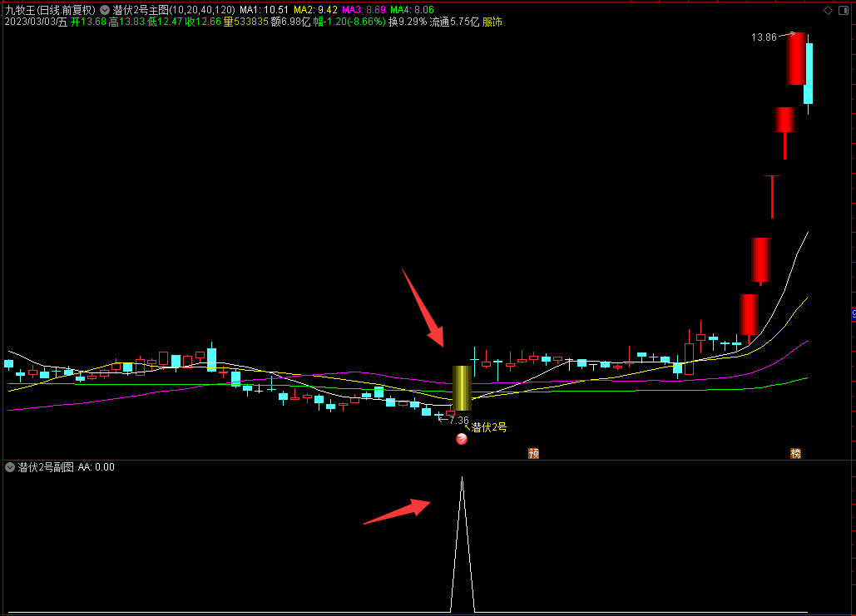Open the 榜 ranking marker
Image resolution: width=856 pixels, height=616 pixels.
(x=795, y=453)
